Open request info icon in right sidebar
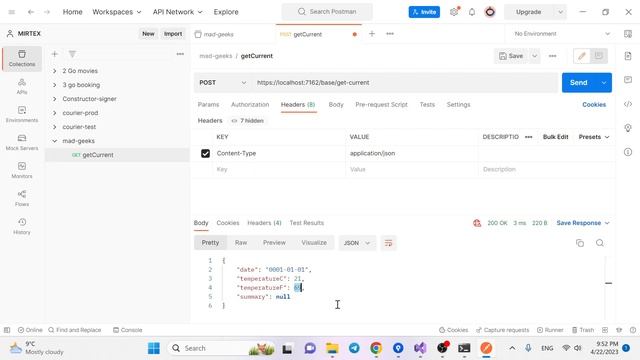640x360 pixels. (628, 152)
